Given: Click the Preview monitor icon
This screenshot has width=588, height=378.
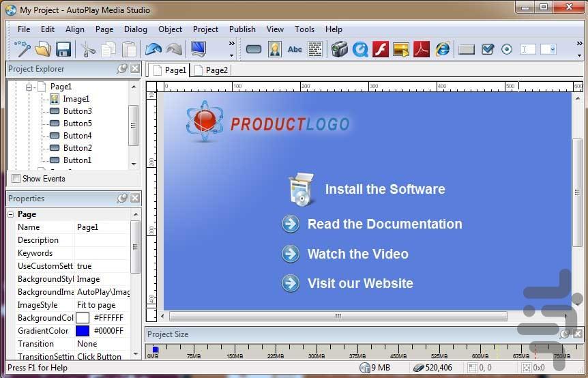Looking at the screenshot, I should (x=199, y=49).
